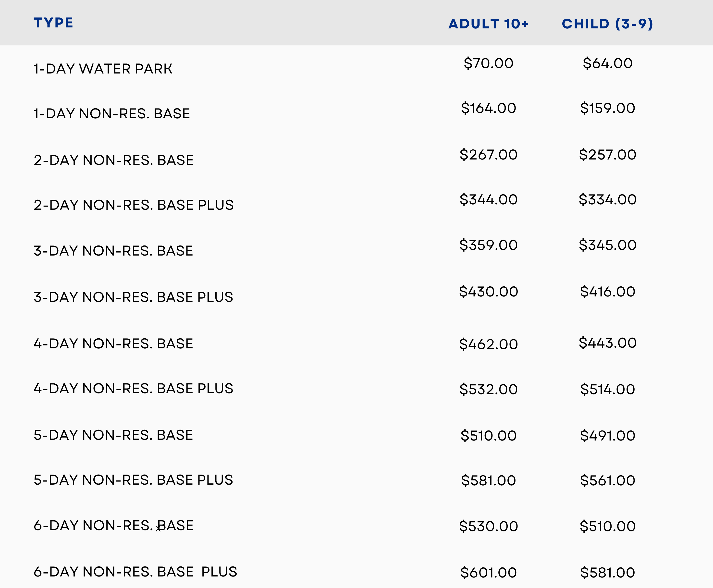Choose the 4-Day Non-Res. Base Plus label

tap(133, 388)
